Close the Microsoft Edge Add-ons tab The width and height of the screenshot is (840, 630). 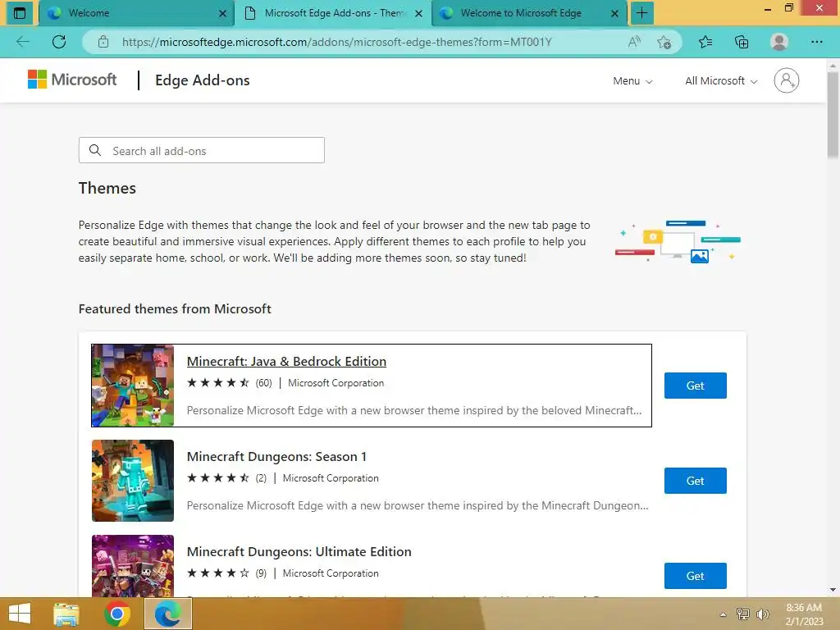tap(419, 13)
